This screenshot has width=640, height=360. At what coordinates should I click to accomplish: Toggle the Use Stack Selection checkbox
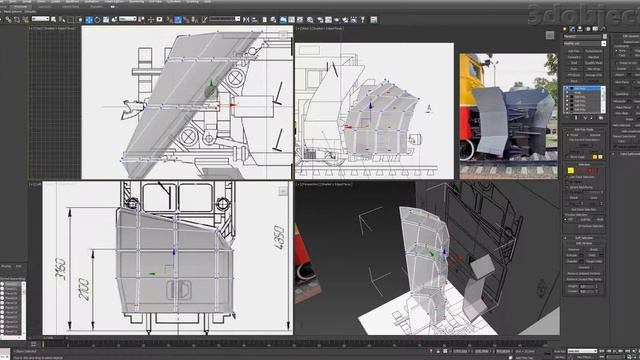[567, 177]
